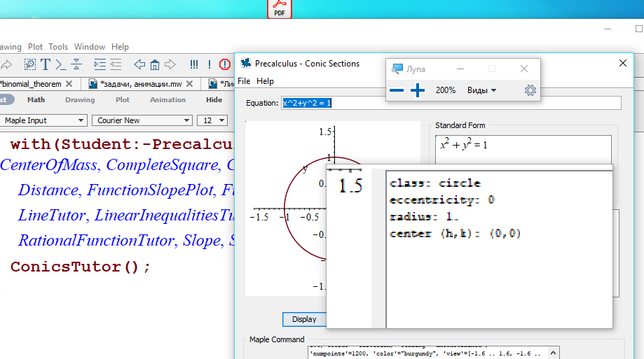Execute selection with single exclamation icon
Image resolution: width=644 pixels, height=359 pixels.
(x=210, y=64)
